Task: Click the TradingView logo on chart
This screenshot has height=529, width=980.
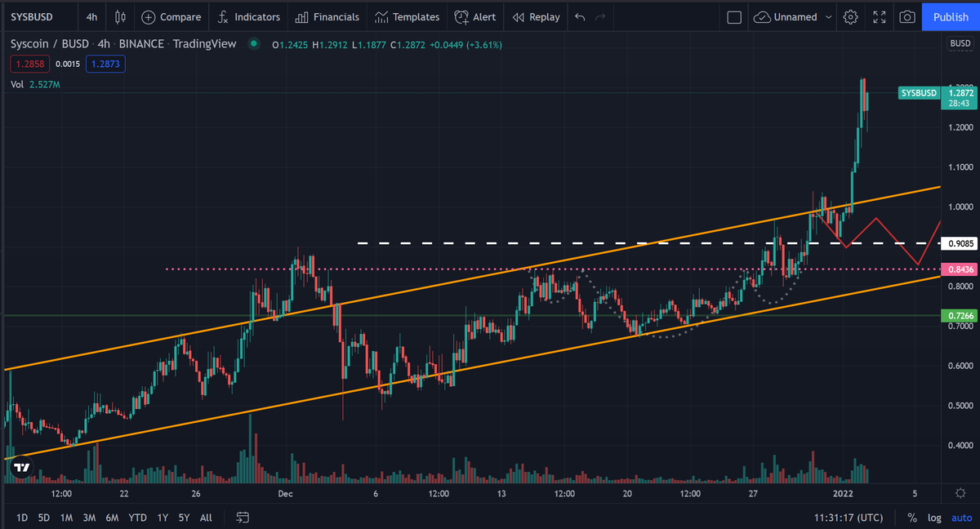Action: click(22, 468)
